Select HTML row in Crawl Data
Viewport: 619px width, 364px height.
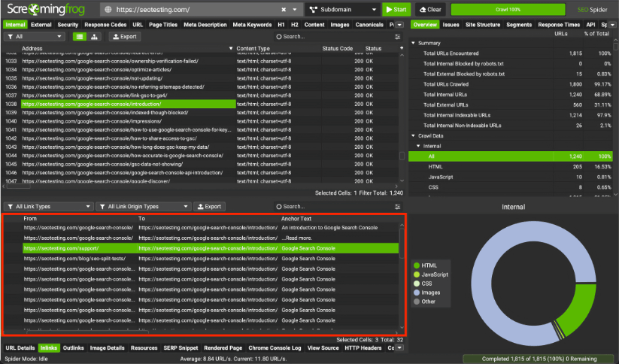coord(435,166)
